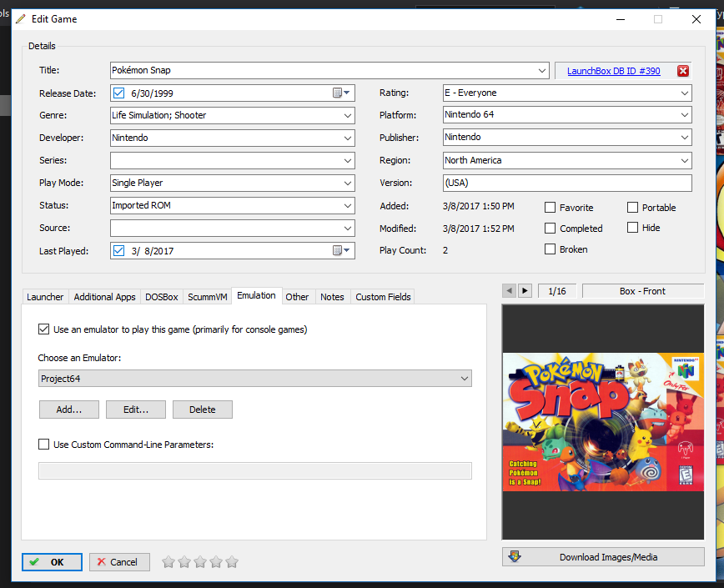
Task: Expand the Play Mode dropdown
Action: 348,183
